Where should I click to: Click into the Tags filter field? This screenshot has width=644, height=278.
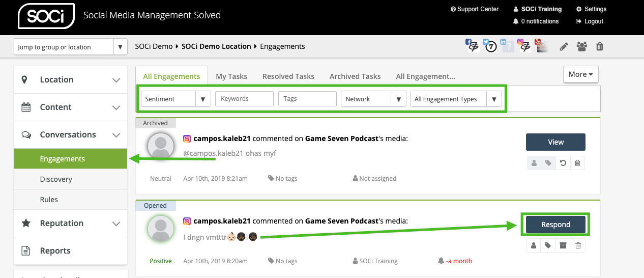pyautogui.click(x=307, y=99)
